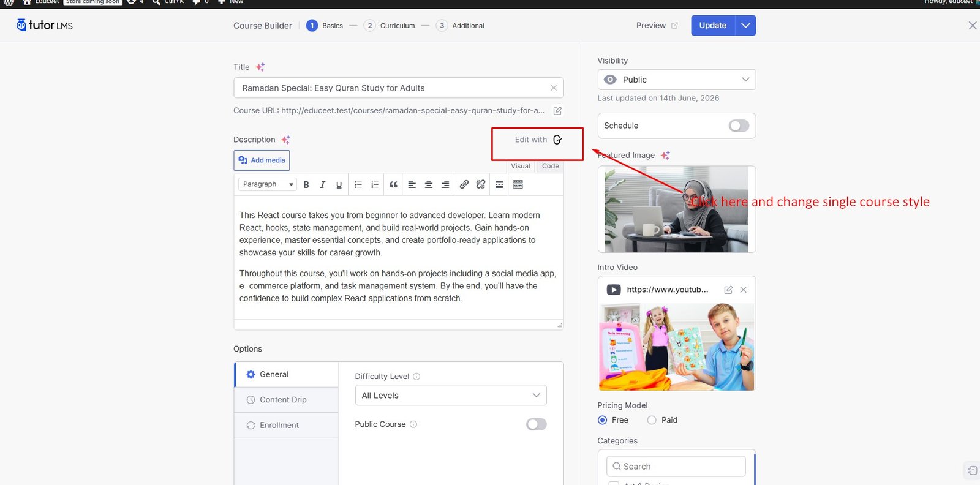980x485 pixels.
Task: Open the Enrollment options tab
Action: (x=286, y=426)
